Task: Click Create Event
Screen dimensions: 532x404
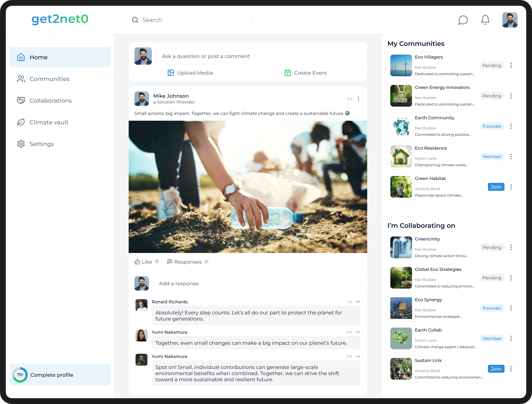Action: (x=305, y=73)
